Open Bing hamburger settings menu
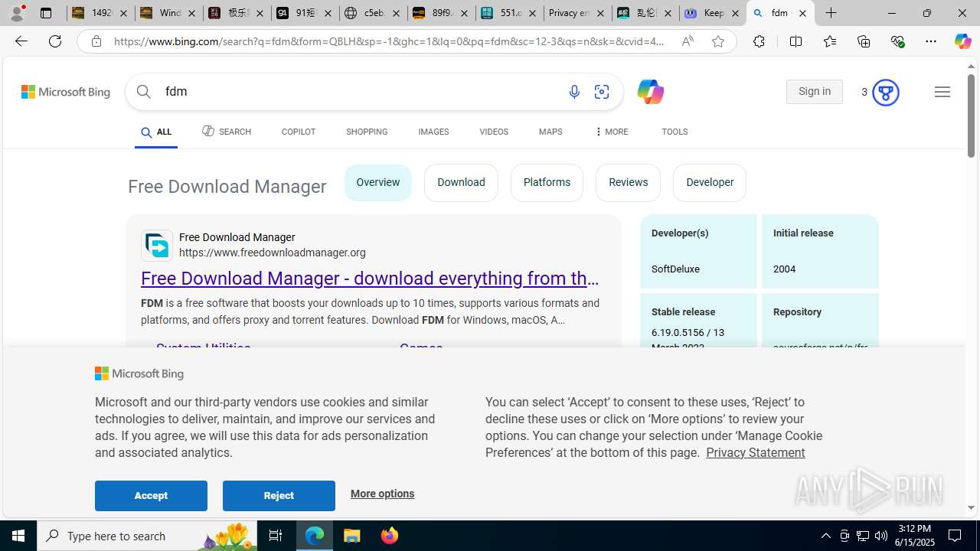 pyautogui.click(x=942, y=92)
